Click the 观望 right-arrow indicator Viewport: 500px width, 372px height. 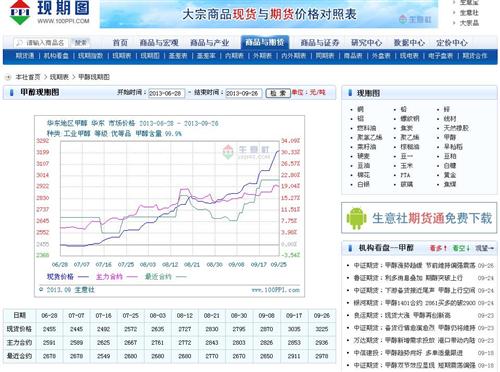(484, 248)
